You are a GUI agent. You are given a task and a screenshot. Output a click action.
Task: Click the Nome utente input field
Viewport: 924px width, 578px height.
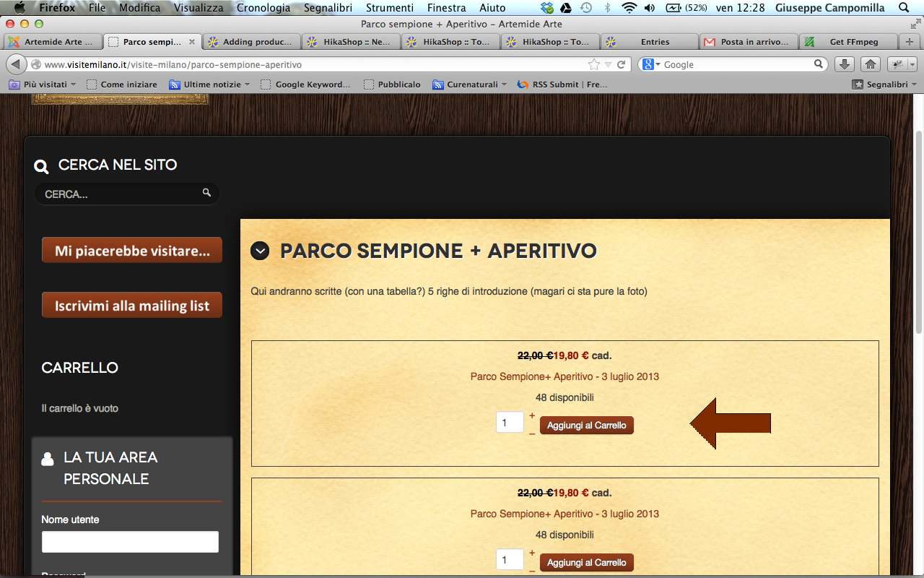point(130,542)
